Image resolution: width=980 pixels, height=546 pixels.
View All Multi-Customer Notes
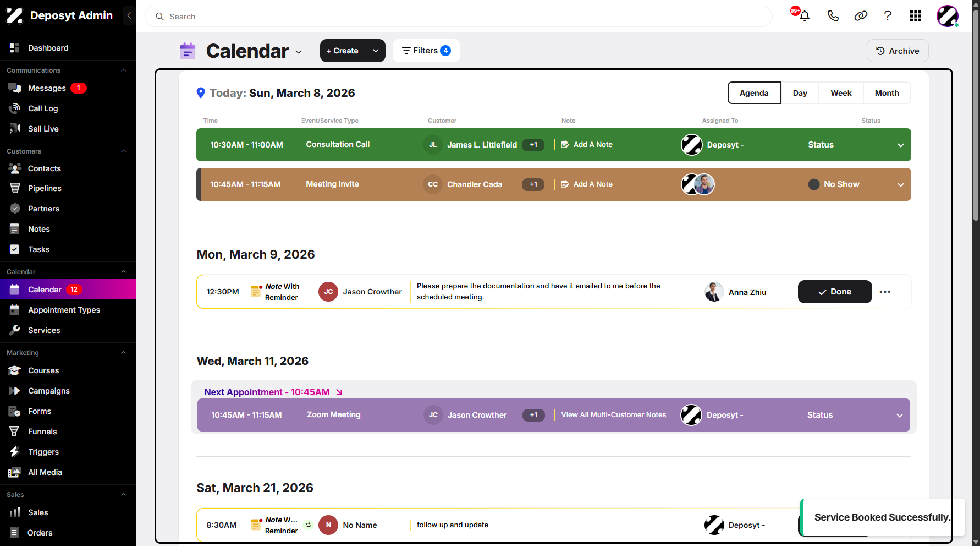[x=614, y=415]
